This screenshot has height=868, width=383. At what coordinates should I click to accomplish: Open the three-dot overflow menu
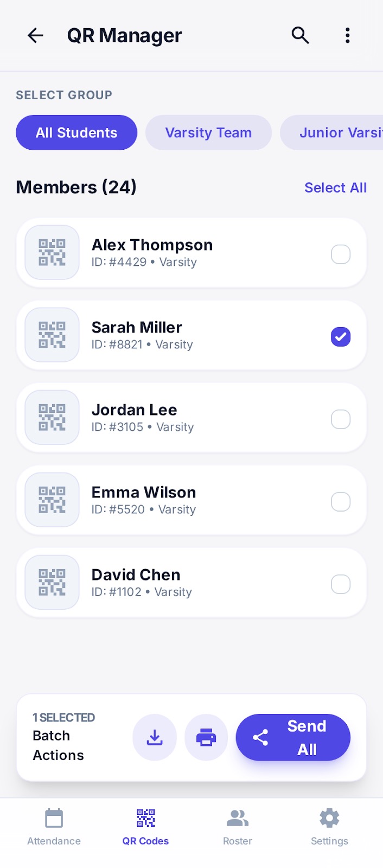[x=347, y=35]
